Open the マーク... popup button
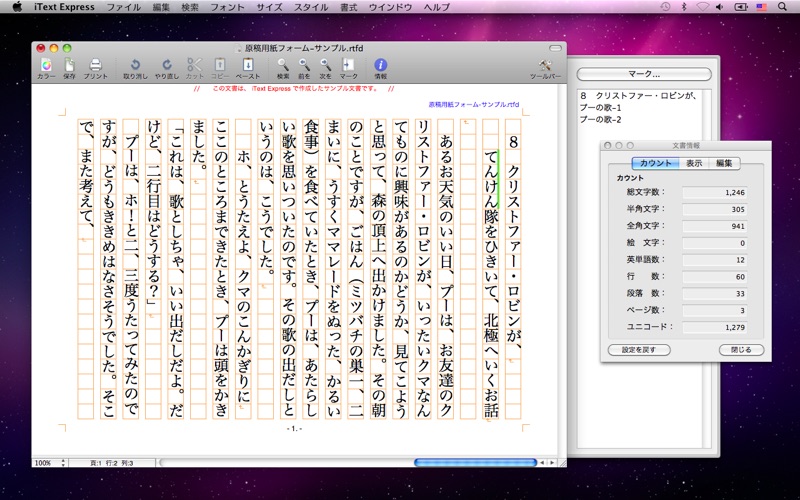Image resolution: width=800 pixels, height=500 pixels. [x=644, y=74]
